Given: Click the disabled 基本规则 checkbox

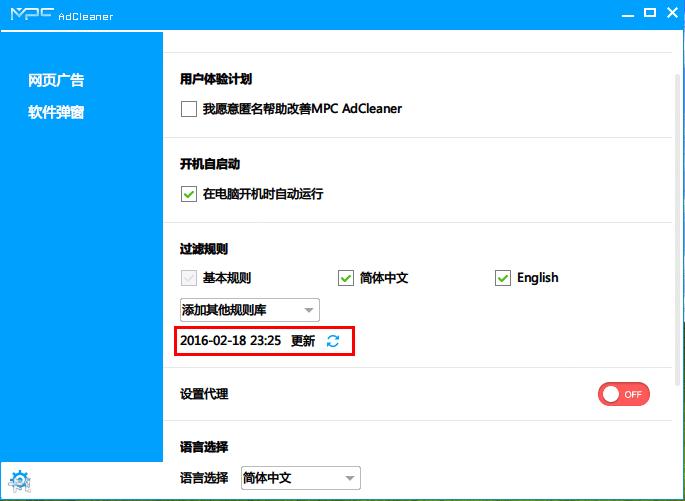Looking at the screenshot, I should 189,278.
